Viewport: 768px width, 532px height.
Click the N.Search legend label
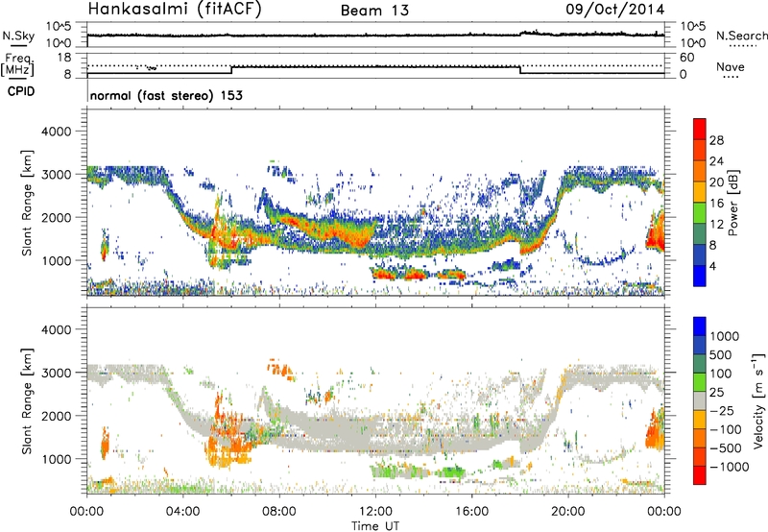pos(741,36)
